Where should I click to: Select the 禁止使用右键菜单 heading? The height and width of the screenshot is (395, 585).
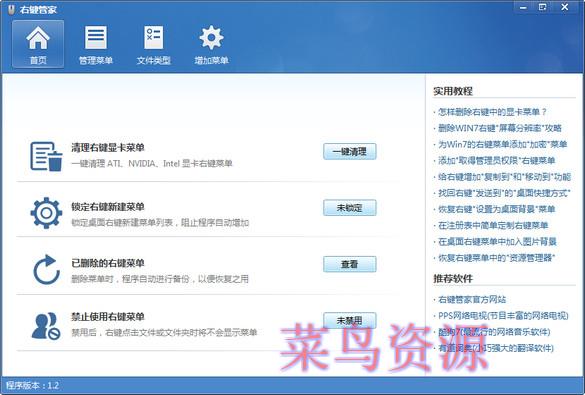(108, 317)
